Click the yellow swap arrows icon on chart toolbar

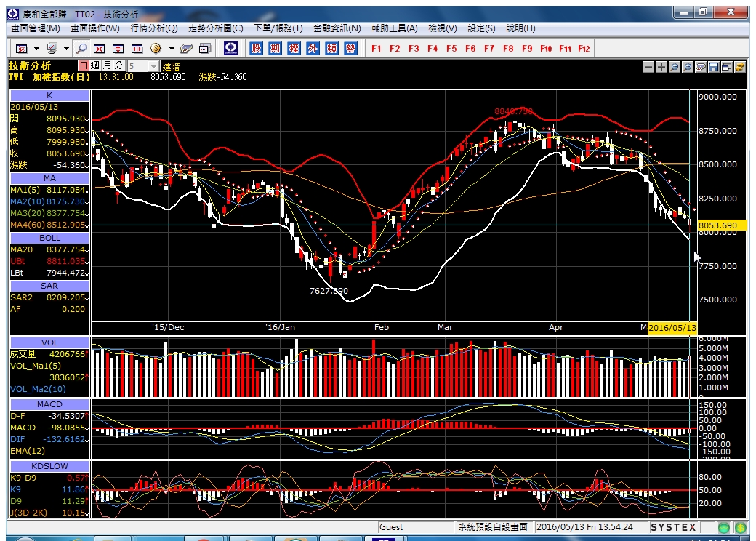pyautogui.click(x=739, y=67)
